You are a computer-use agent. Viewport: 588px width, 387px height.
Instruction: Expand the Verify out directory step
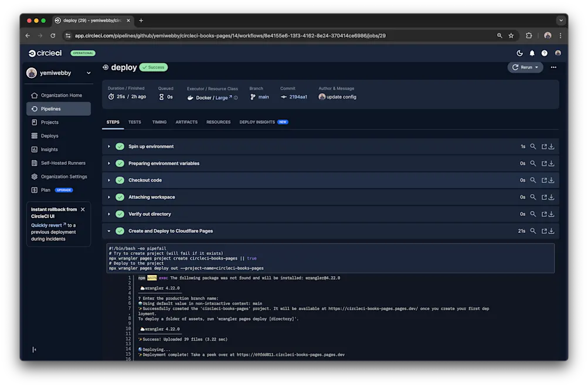[108, 213]
